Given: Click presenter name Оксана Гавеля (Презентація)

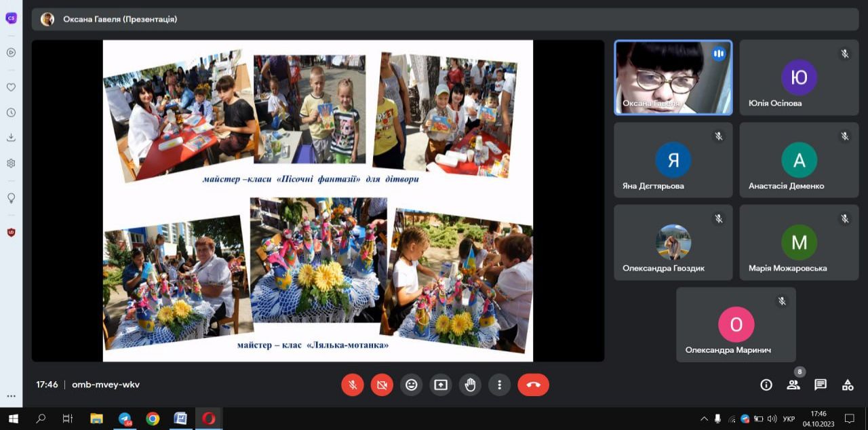Looking at the screenshot, I should (x=120, y=19).
